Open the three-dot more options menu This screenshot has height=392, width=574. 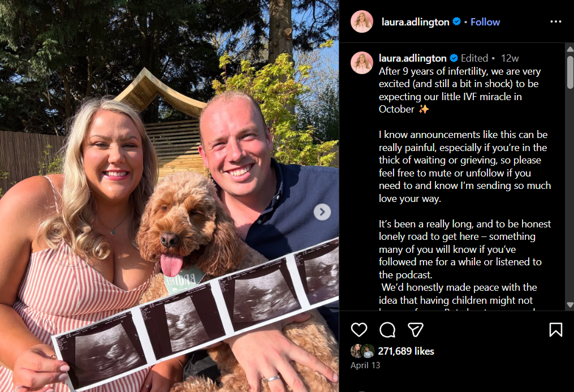click(x=556, y=21)
